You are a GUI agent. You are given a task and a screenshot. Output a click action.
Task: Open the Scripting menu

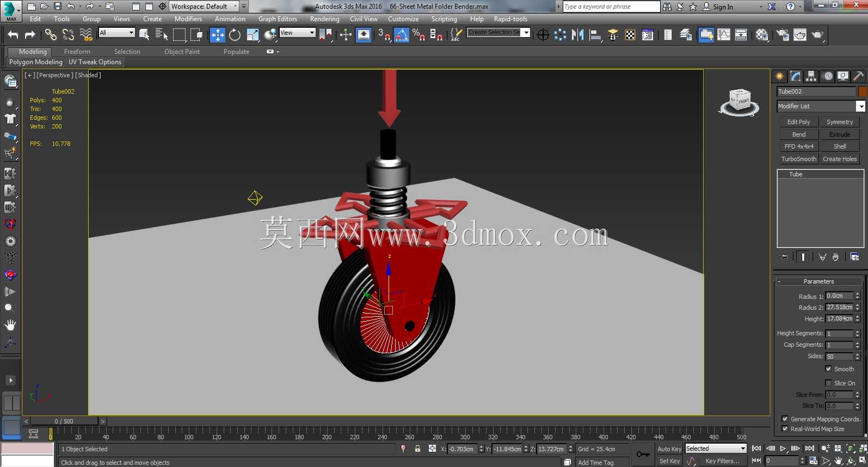pos(444,19)
